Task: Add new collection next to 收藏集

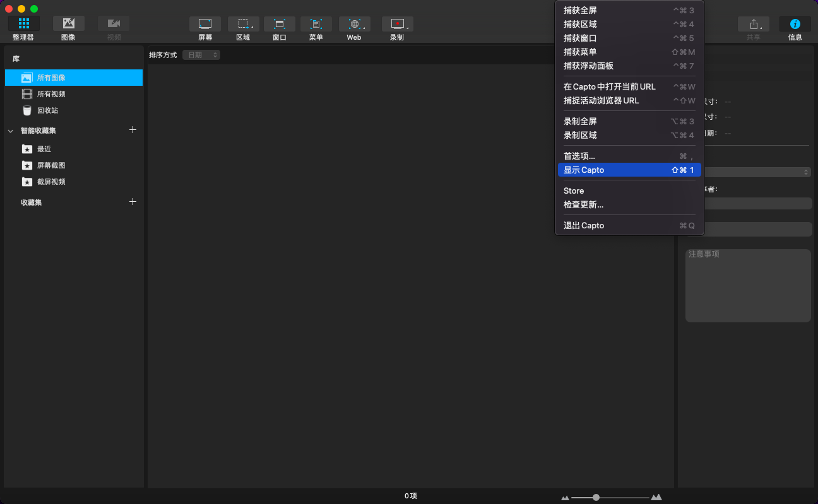Action: tap(133, 202)
